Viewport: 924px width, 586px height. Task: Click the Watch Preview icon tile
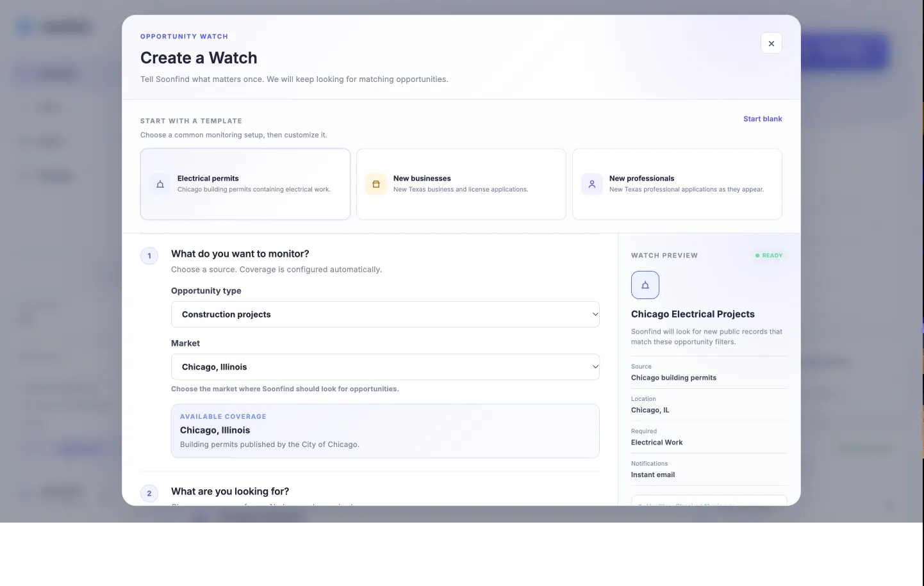[x=645, y=285]
